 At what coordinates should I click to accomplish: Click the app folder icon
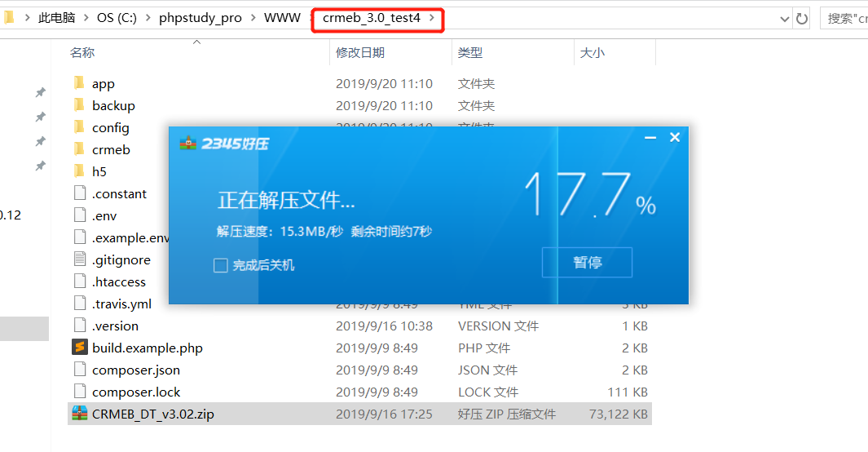[79, 83]
